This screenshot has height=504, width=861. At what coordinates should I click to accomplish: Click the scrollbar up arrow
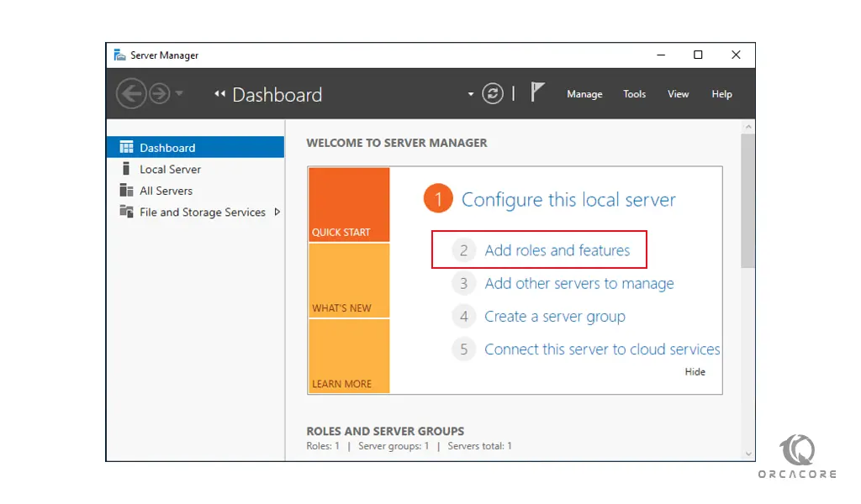(x=747, y=127)
